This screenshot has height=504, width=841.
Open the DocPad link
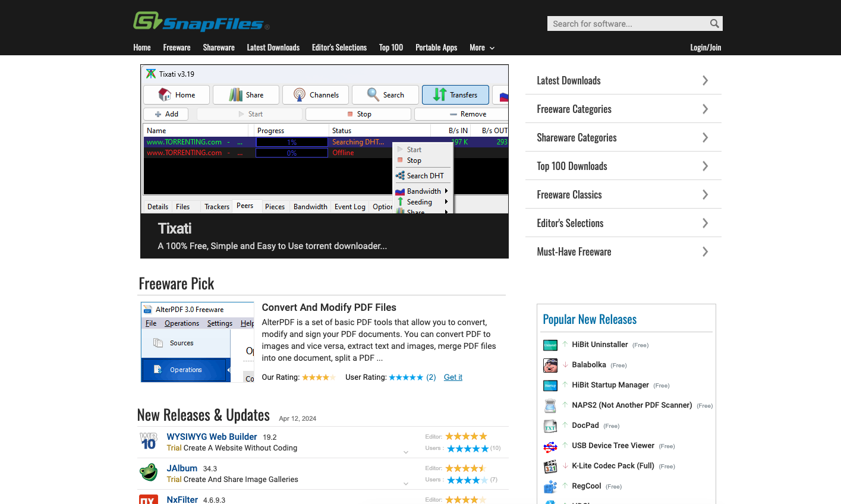(x=585, y=426)
